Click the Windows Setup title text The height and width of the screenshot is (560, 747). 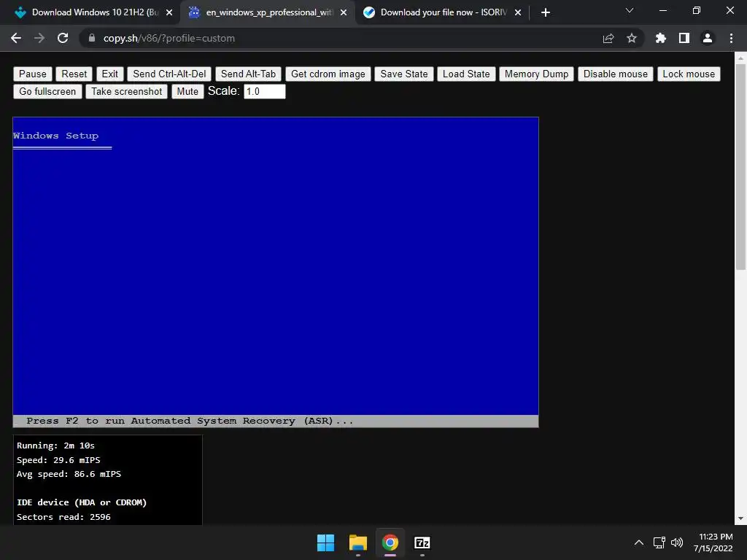coord(55,136)
